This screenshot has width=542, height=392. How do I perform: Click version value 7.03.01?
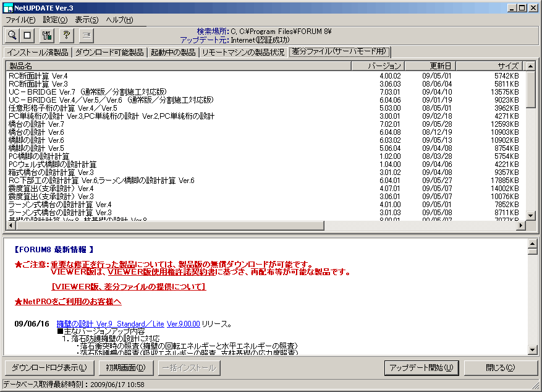click(x=390, y=92)
